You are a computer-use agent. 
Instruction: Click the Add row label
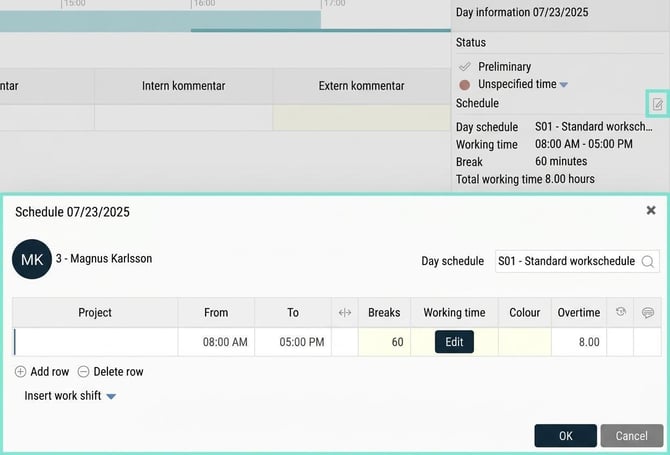[x=50, y=372]
